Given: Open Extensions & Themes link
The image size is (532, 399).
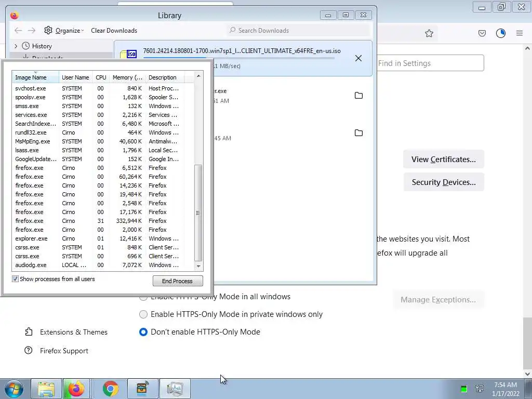Looking at the screenshot, I should tap(74, 332).
